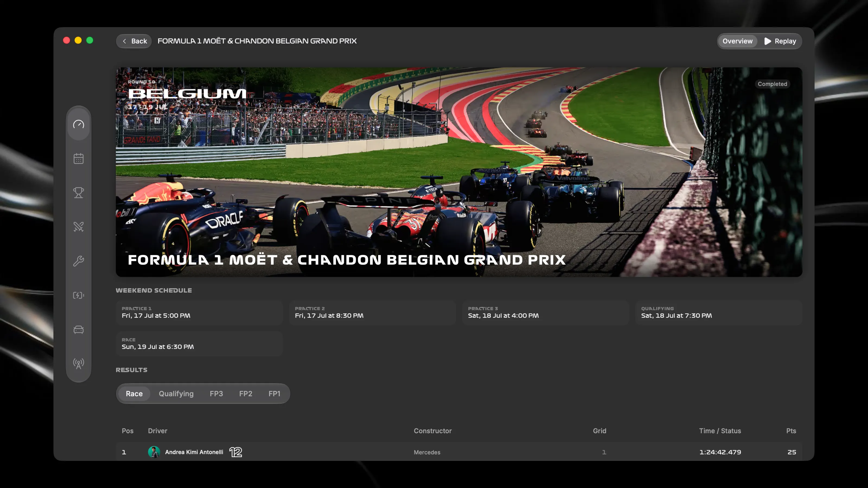This screenshot has height=488, width=868.
Task: Click the RESULTS section heading
Action: click(x=131, y=370)
